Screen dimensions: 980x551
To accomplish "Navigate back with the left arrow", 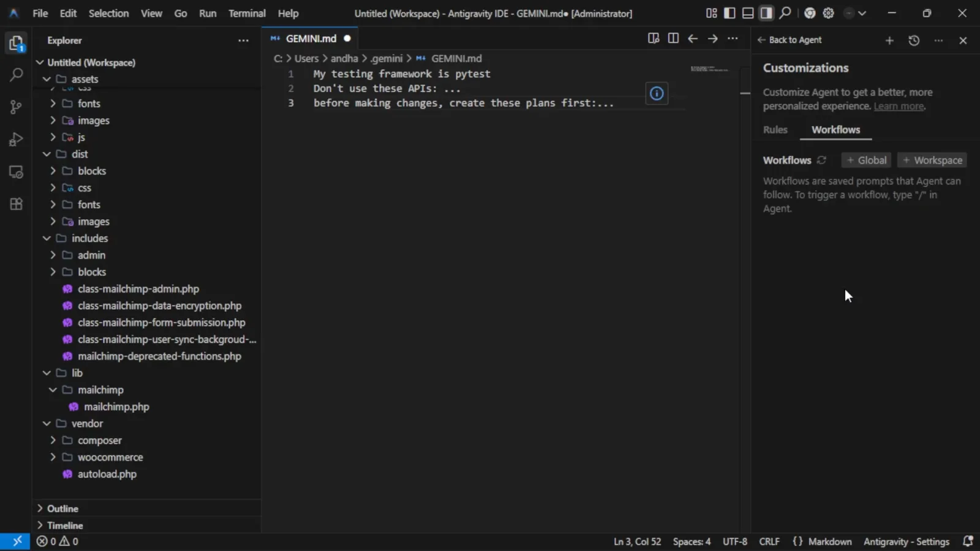I will point(693,39).
